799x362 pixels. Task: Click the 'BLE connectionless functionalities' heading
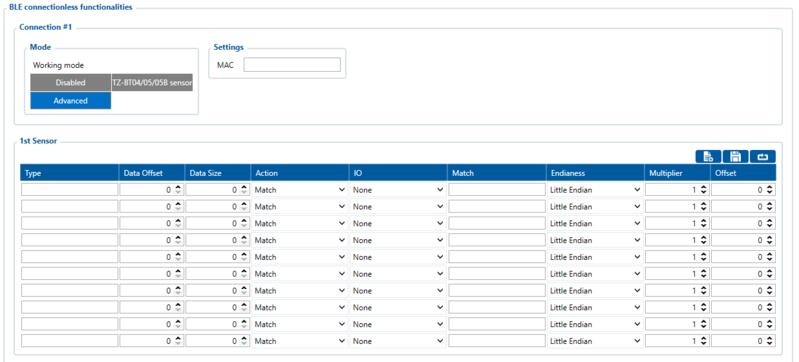71,7
